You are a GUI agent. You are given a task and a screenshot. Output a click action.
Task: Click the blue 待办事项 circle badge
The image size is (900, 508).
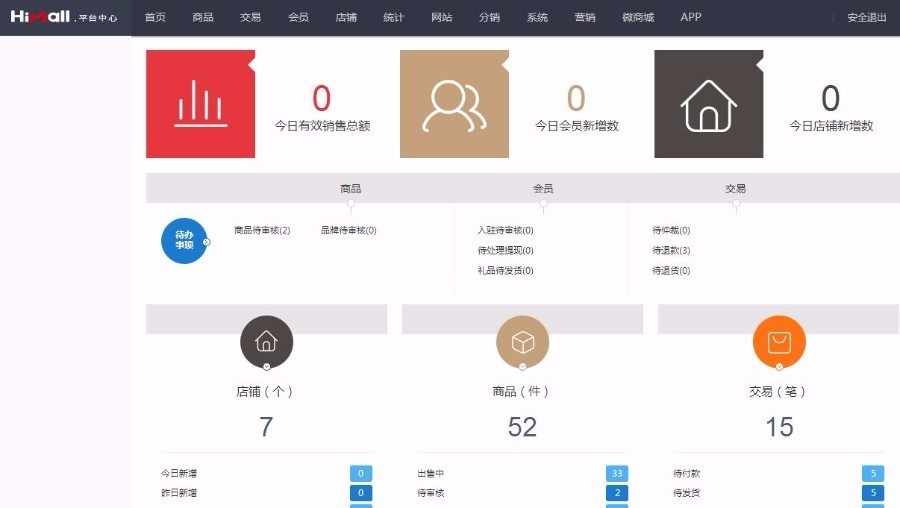click(184, 241)
